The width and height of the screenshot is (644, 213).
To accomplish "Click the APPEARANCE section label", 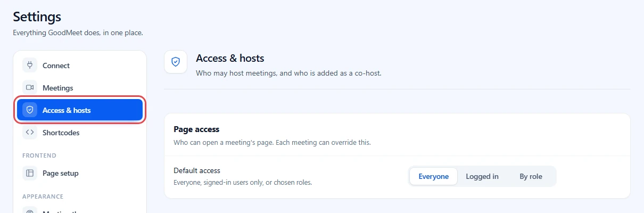I will click(43, 196).
